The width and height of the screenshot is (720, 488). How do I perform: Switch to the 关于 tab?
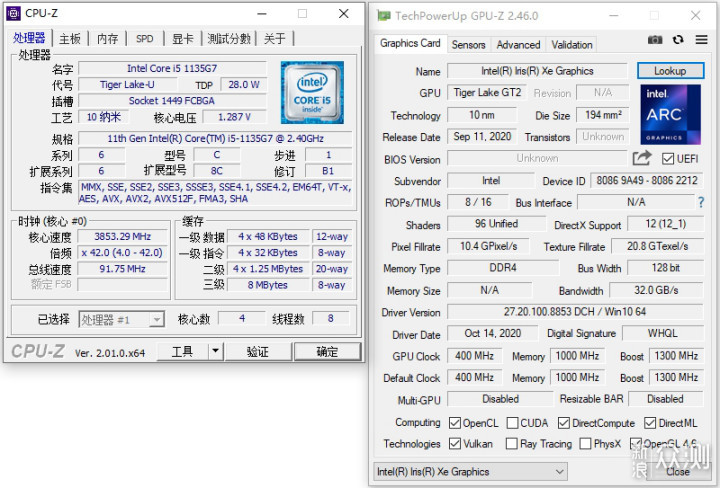(x=275, y=39)
